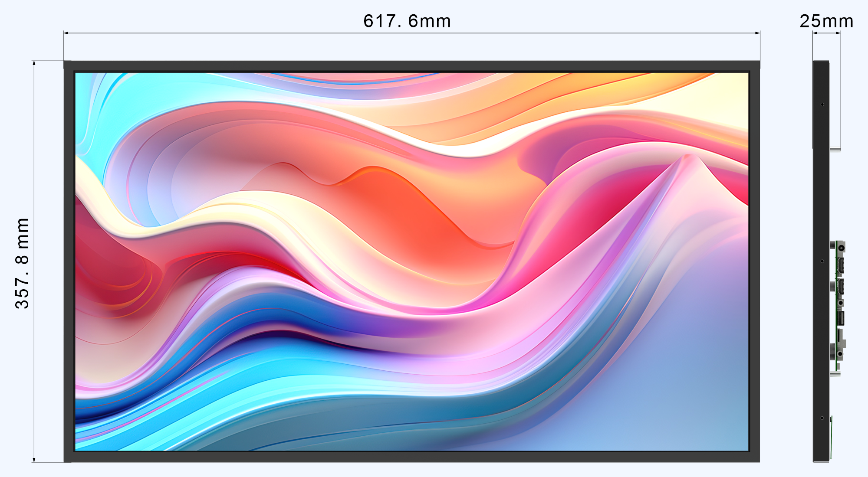868x477 pixels.
Task: Click the colorful wave display screen
Action: [x=412, y=261]
